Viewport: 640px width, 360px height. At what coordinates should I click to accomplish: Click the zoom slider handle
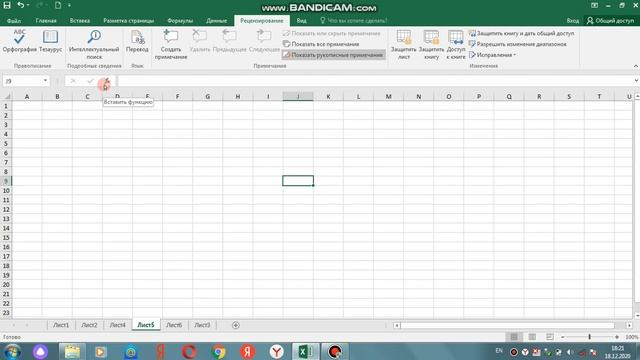[589, 337]
